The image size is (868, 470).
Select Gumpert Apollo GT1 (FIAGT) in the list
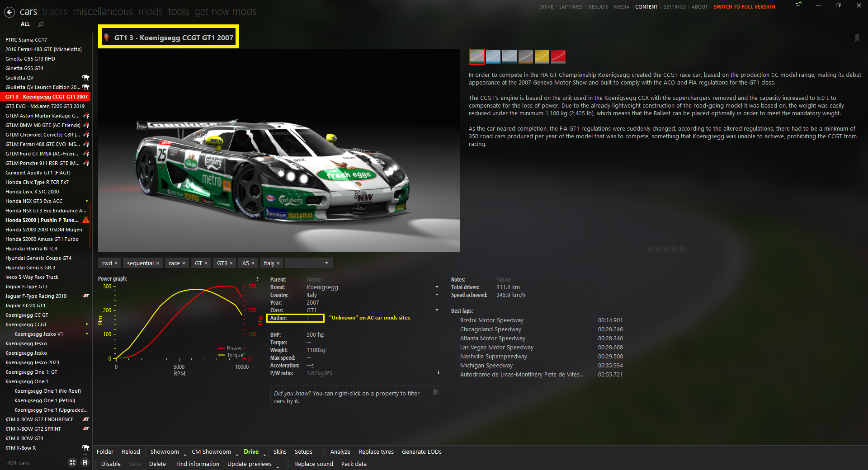(x=38, y=173)
